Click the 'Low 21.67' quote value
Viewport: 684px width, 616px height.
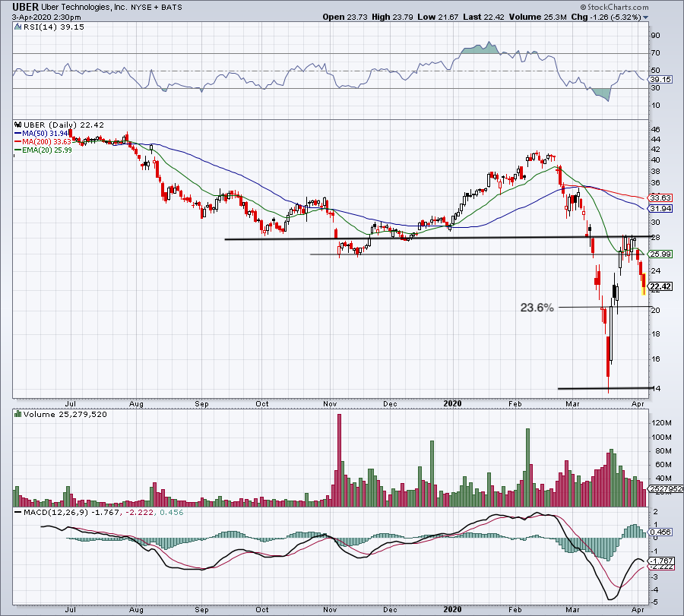(x=438, y=17)
